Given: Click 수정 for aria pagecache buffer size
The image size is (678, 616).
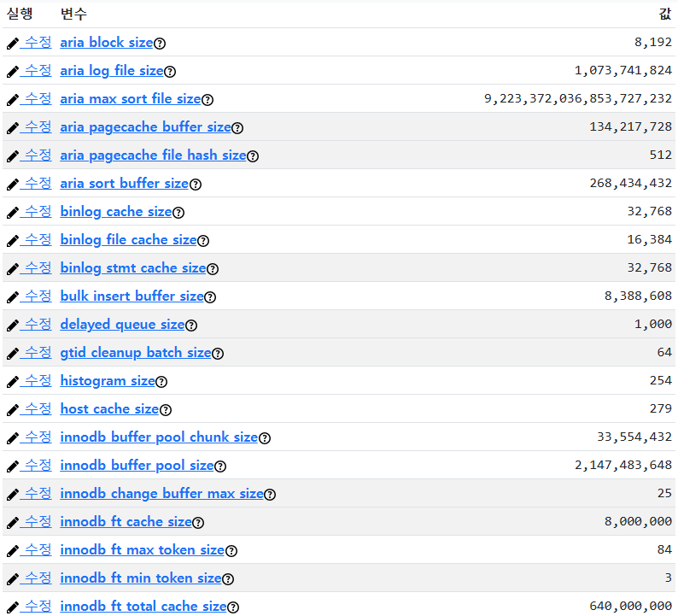Looking at the screenshot, I should 29,126.
